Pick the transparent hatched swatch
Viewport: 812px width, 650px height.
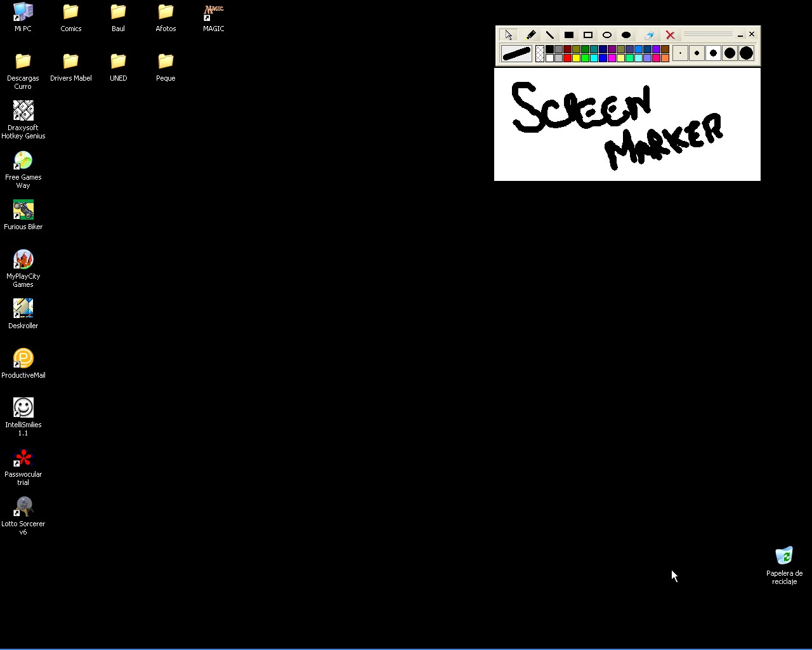(540, 53)
